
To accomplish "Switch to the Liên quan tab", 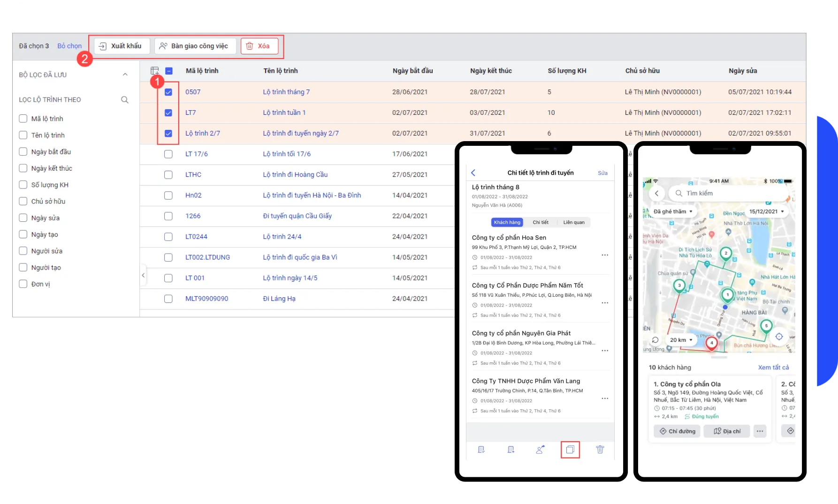I will tap(573, 222).
